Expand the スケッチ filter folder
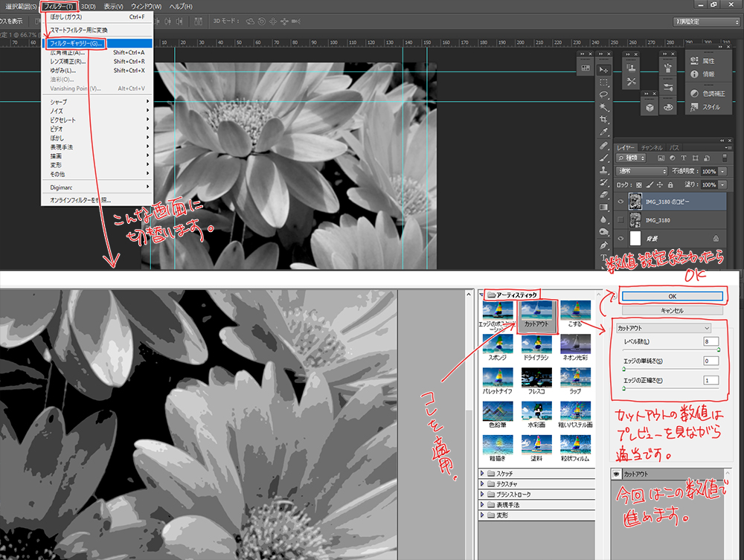Image resolution: width=744 pixels, height=560 pixels. coord(482,473)
